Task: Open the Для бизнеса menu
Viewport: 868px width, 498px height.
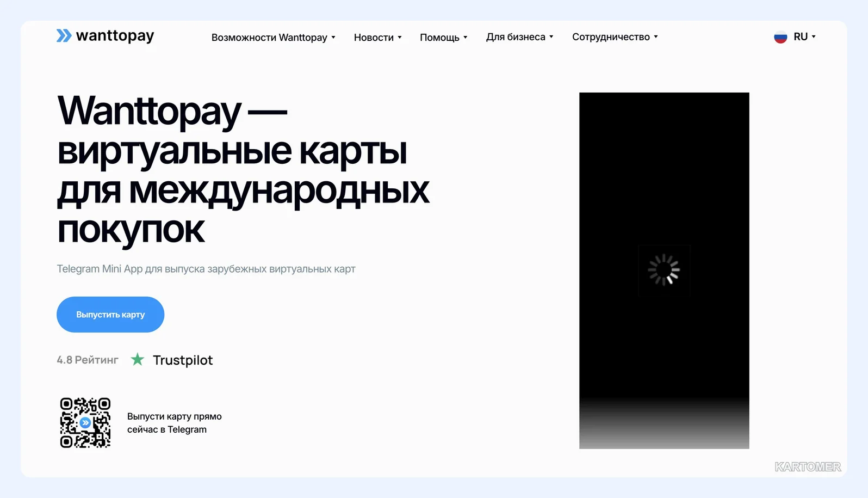Action: (x=520, y=37)
